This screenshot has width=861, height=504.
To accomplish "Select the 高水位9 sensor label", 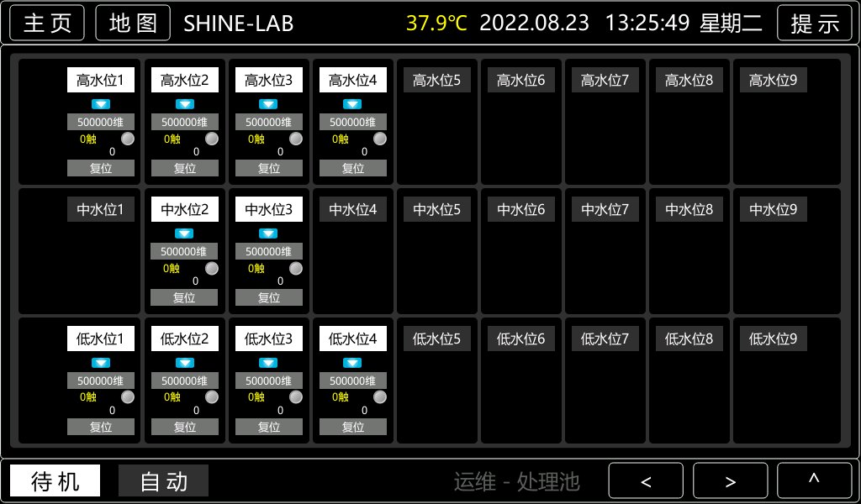I will [774, 80].
